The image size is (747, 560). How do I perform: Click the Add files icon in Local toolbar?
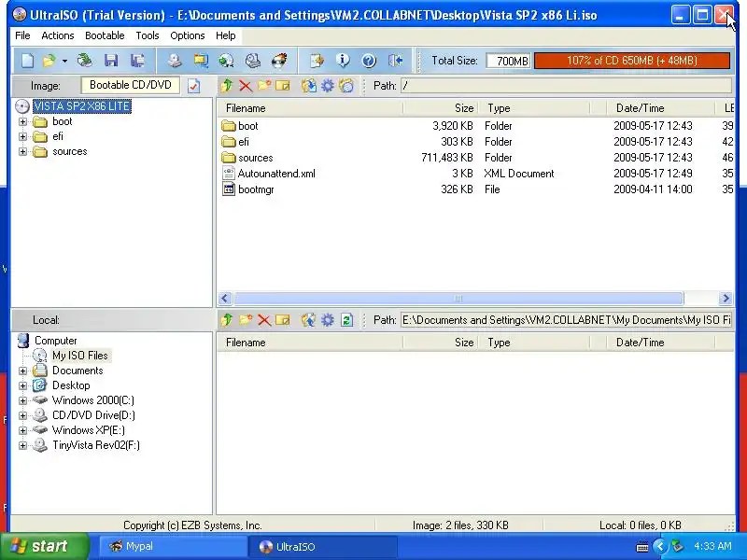(x=309, y=320)
